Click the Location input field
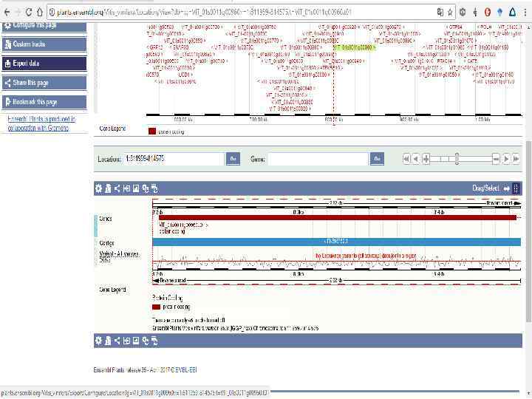Image resolution: width=532 pixels, height=399 pixels. click(x=174, y=159)
